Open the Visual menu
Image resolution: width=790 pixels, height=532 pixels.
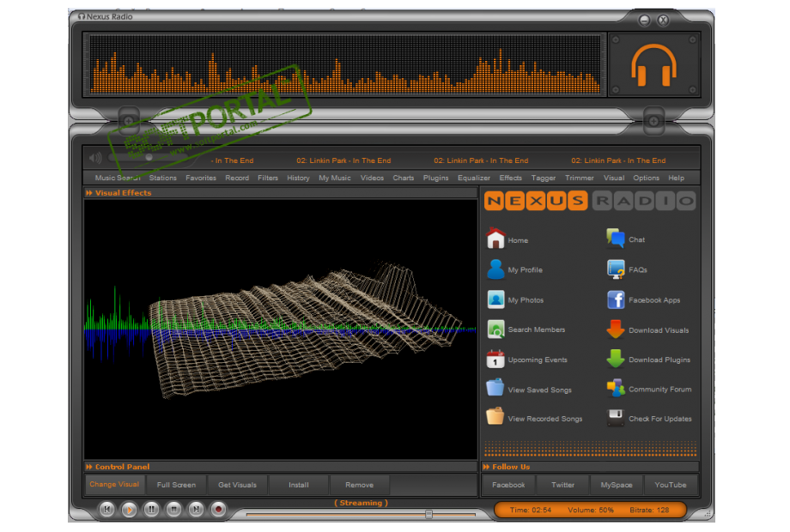[x=614, y=178]
